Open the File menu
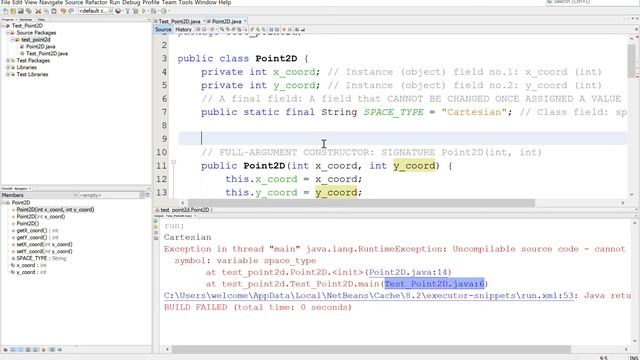This screenshot has height=360, width=640. pyautogui.click(x=6, y=2)
